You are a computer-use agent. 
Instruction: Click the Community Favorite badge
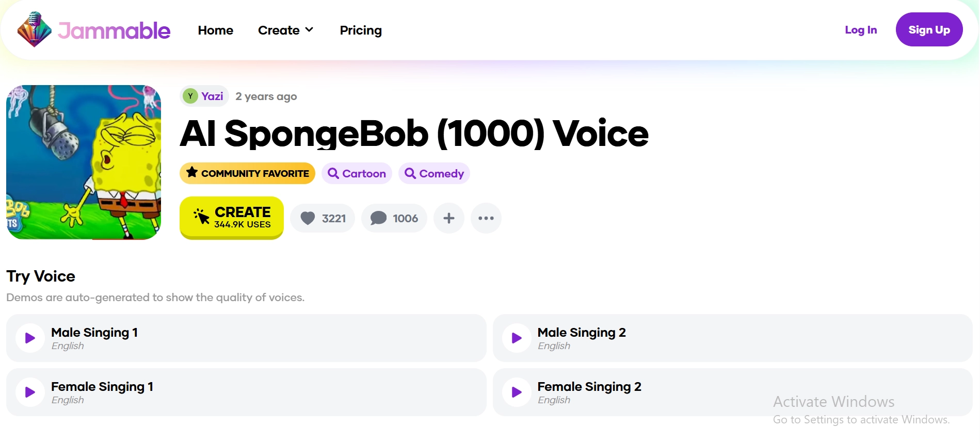click(247, 173)
